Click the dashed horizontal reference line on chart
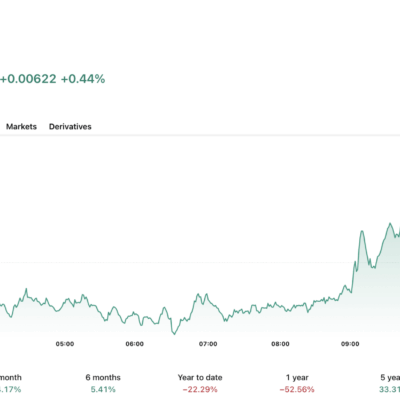This screenshot has height=400, width=400. tap(200, 262)
